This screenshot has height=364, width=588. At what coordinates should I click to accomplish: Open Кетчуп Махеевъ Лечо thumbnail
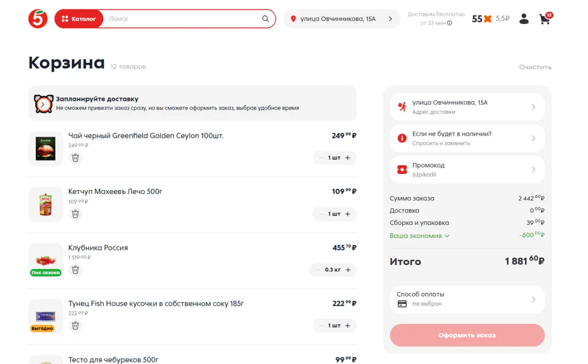click(46, 204)
